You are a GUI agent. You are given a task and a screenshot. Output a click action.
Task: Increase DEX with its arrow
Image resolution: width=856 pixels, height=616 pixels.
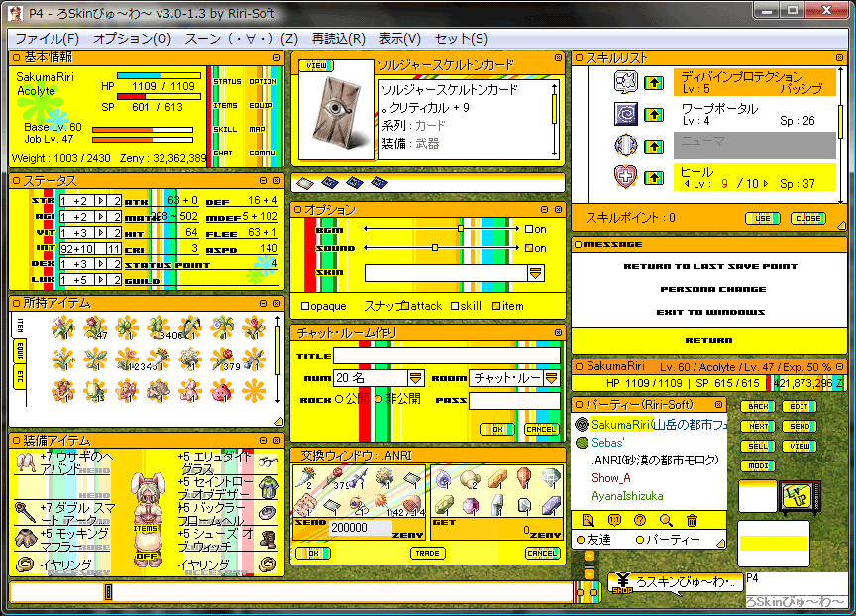tap(101, 264)
